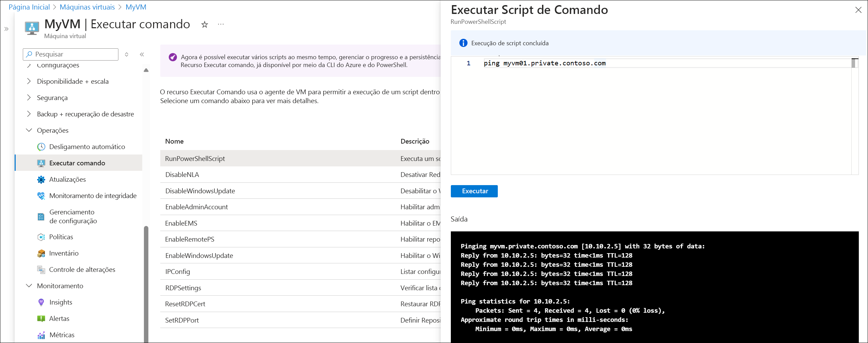Click the Atualizações gear icon
The height and width of the screenshot is (343, 868).
click(x=41, y=179)
